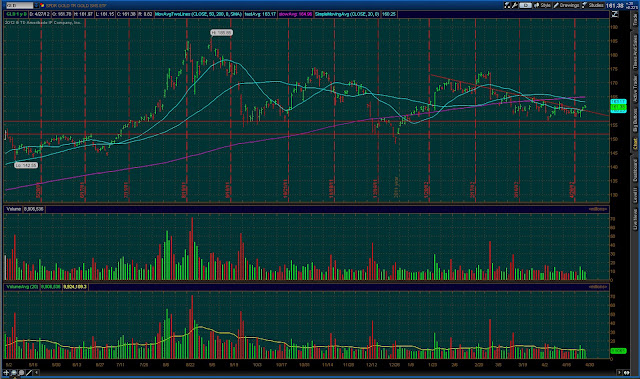Viewport: 640px width, 379px height.
Task: Open the symbol selector dropdown arrow
Action: coord(36,5)
